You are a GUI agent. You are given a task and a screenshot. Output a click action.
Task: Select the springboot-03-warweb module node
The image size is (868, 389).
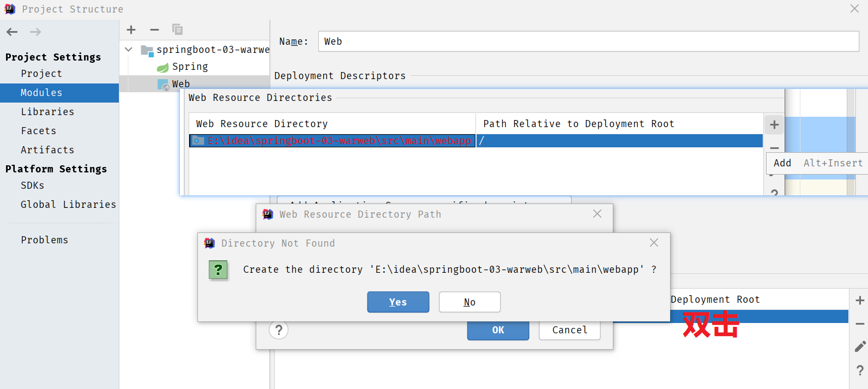(x=205, y=50)
